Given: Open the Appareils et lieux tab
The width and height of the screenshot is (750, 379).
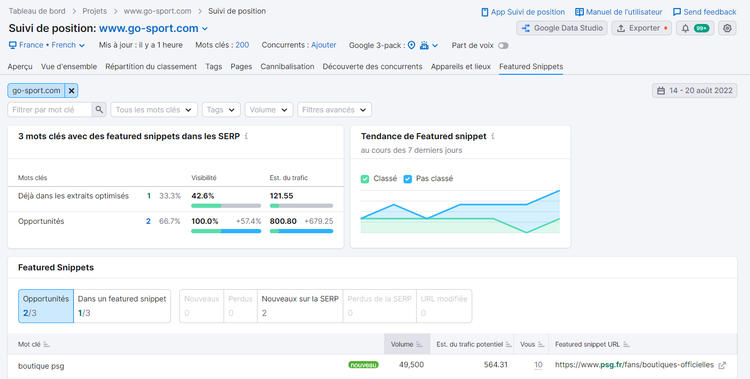Looking at the screenshot, I should (x=461, y=67).
